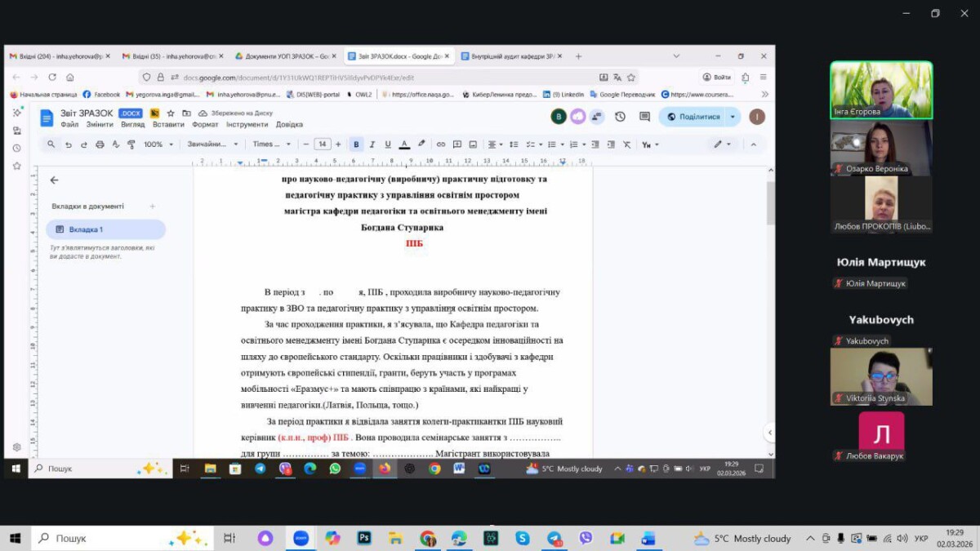Click the insert link icon
This screenshot has height=551, width=980.
441,144
